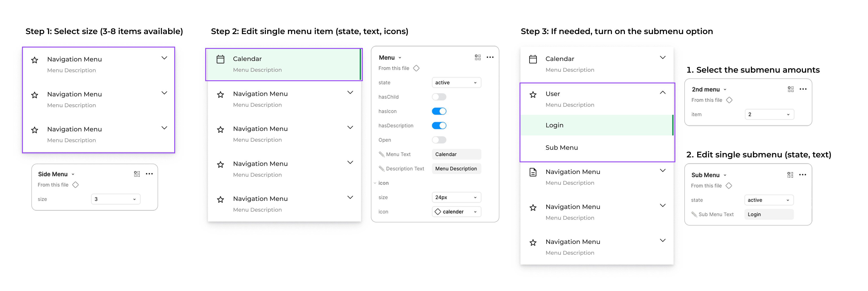Click the document icon in Step 3 menu
The height and width of the screenshot is (291, 868).
click(533, 172)
